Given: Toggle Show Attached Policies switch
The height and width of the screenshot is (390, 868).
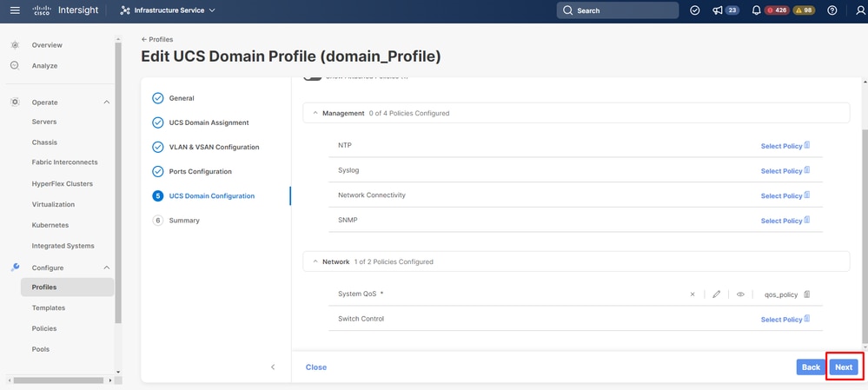Looking at the screenshot, I should point(313,78).
